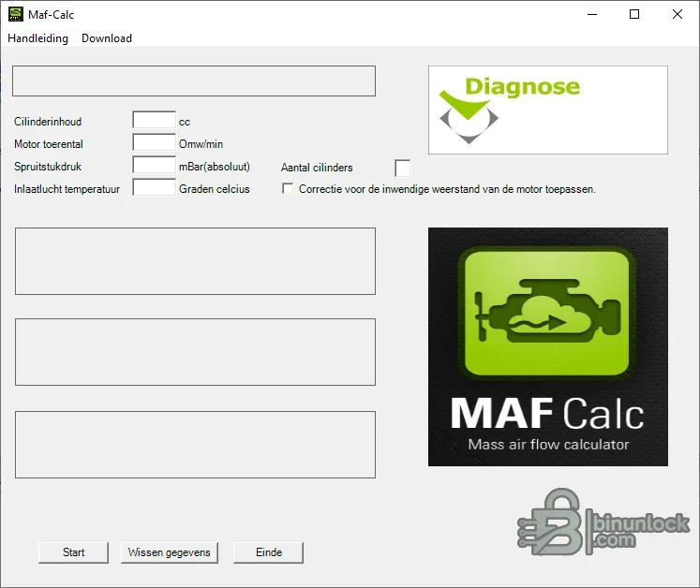700x588 pixels.
Task: Maximize the Maf-Calc window
Action: pyautogui.click(x=633, y=15)
